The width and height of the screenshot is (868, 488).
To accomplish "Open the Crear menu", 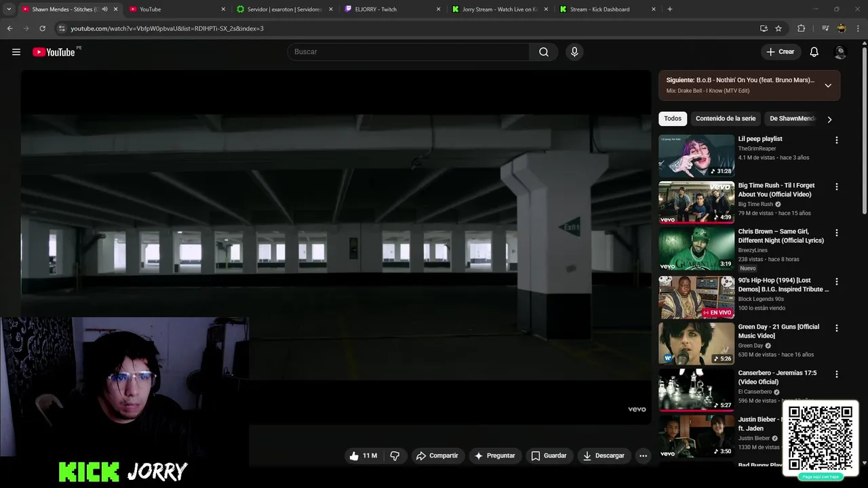I will pos(781,52).
